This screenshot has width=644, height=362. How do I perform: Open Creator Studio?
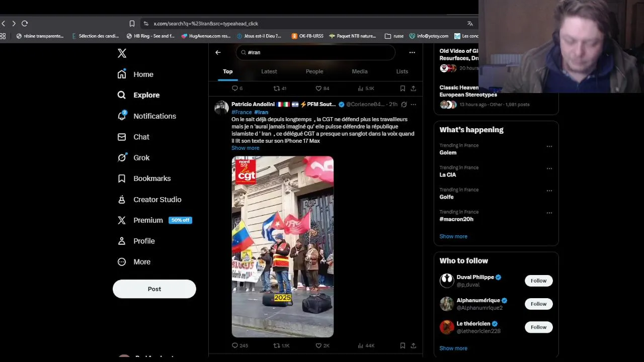click(149, 200)
